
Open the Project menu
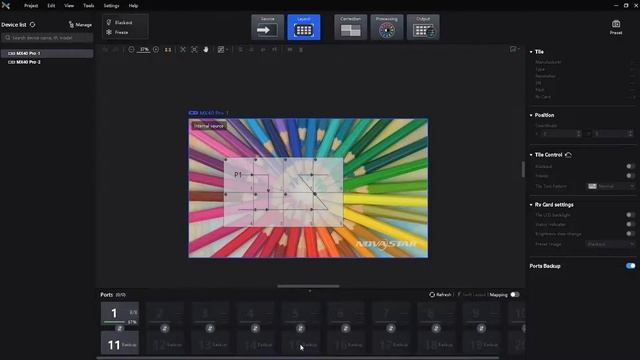point(31,6)
